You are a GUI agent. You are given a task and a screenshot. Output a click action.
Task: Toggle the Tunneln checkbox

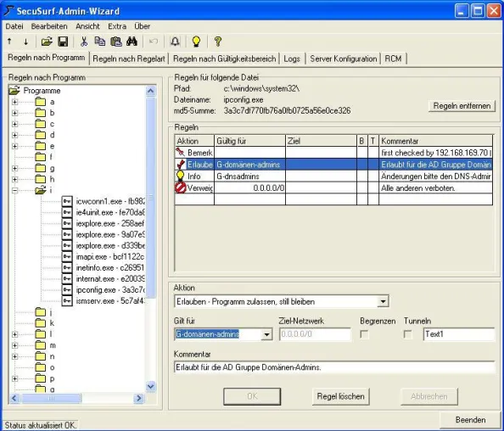pyautogui.click(x=407, y=334)
